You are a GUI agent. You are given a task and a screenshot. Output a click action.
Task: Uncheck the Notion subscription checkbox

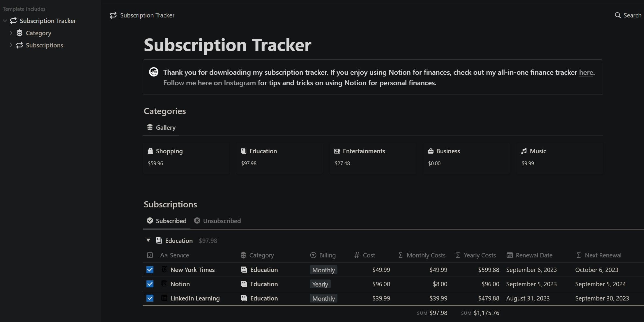(x=150, y=284)
